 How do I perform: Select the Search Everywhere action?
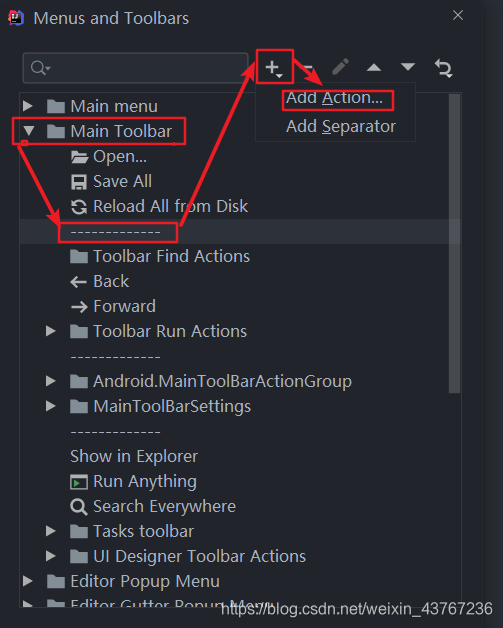(x=153, y=507)
